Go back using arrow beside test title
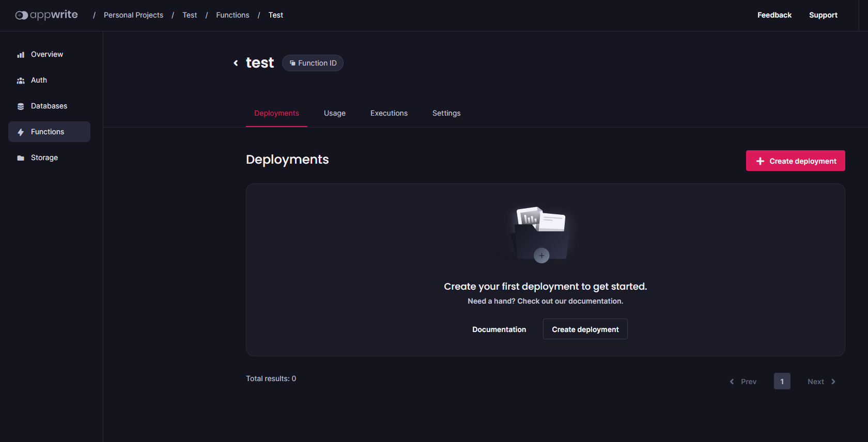The height and width of the screenshot is (442, 868). 236,63
